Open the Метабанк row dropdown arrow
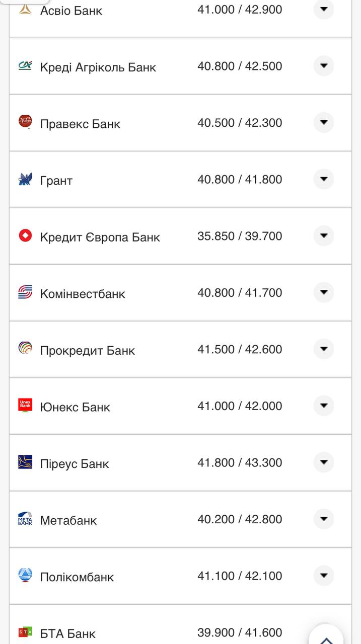Image resolution: width=361 pixels, height=644 pixels. click(x=324, y=519)
